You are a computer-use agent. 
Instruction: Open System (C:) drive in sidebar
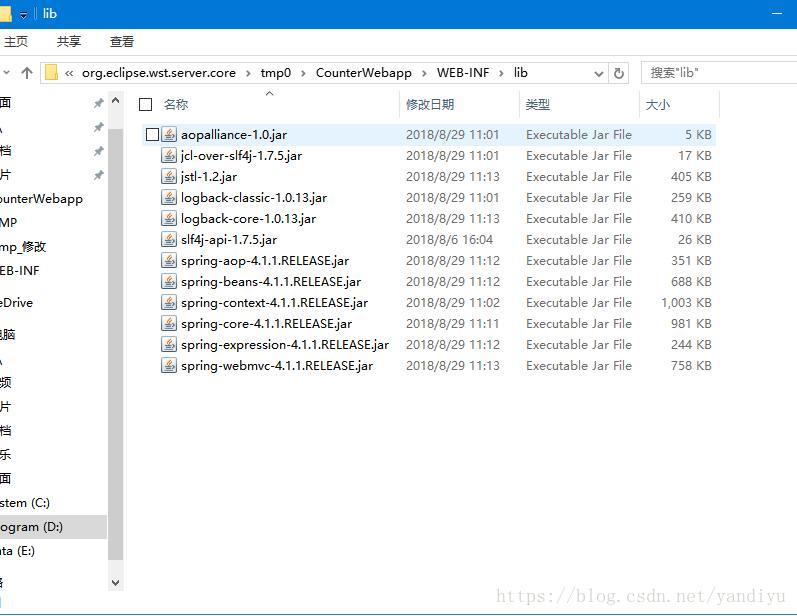pyautogui.click(x=25, y=503)
